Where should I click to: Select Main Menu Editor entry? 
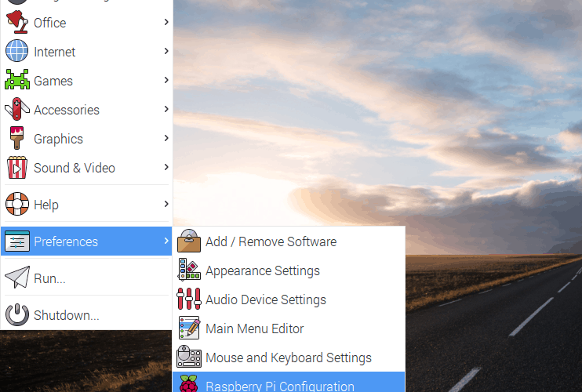254,328
